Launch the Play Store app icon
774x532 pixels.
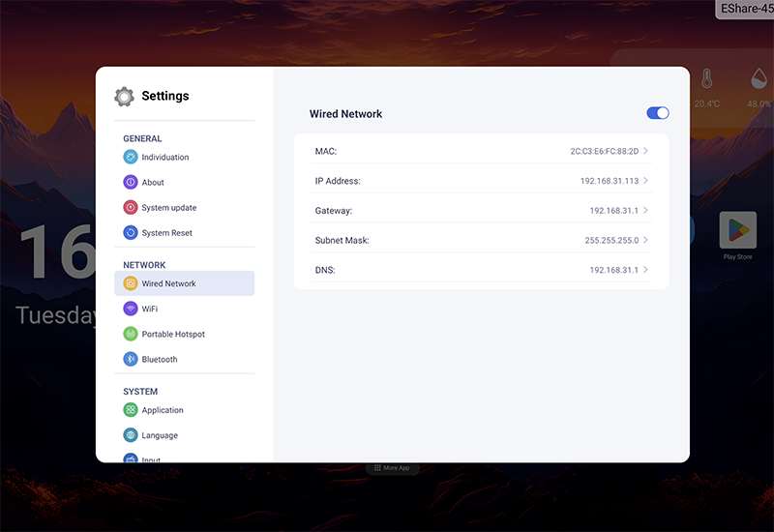tap(737, 230)
